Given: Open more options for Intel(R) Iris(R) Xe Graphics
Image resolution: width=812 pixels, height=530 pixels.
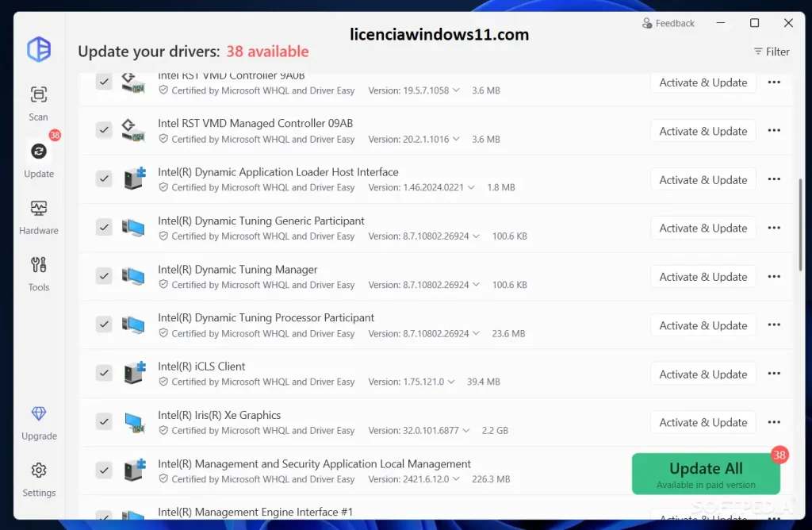Looking at the screenshot, I should point(774,422).
